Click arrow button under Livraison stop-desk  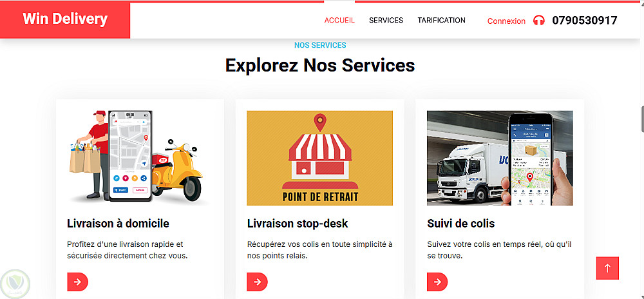pos(257,282)
